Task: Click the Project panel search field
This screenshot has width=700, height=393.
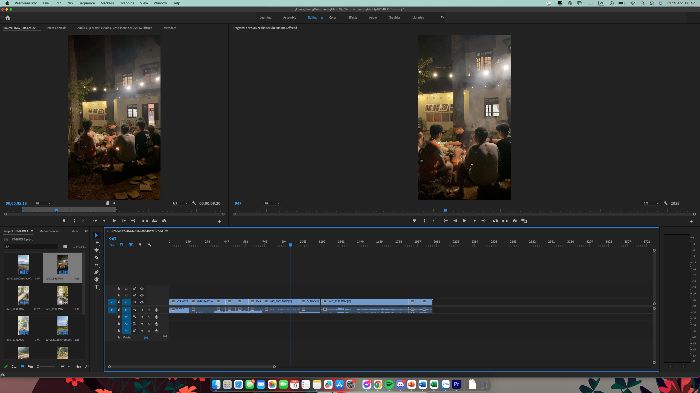Action: [32, 246]
